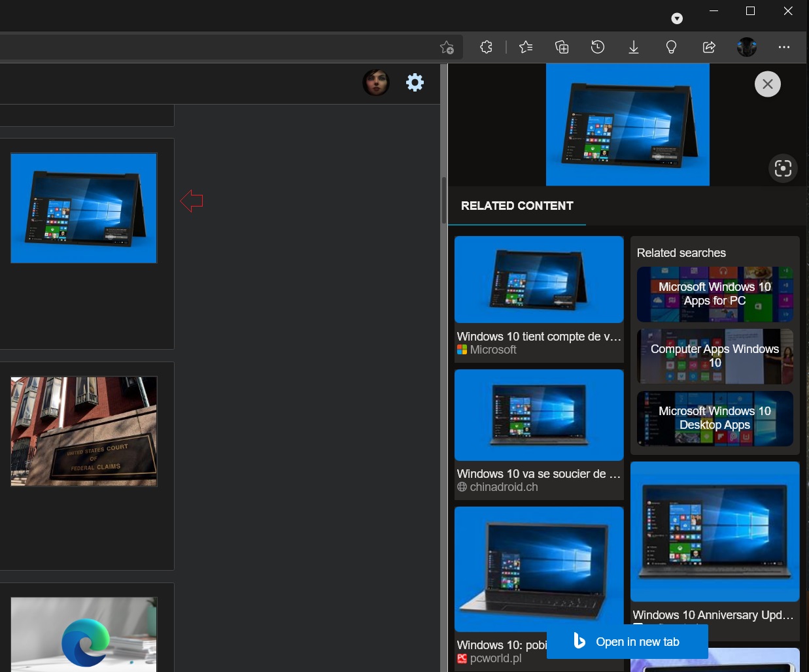Click the large preview image in sidebar
The image size is (809, 672).
coord(628,124)
